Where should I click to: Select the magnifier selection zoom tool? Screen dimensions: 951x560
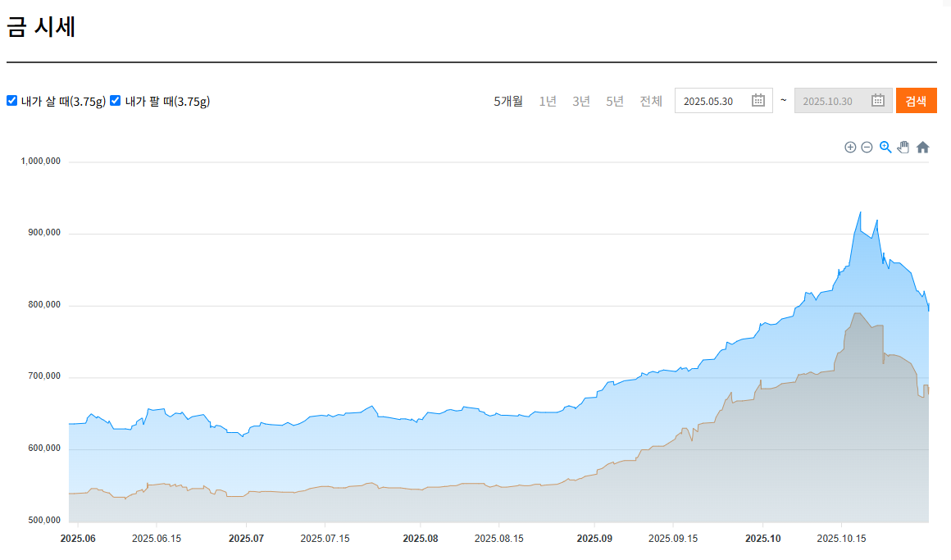click(x=885, y=148)
